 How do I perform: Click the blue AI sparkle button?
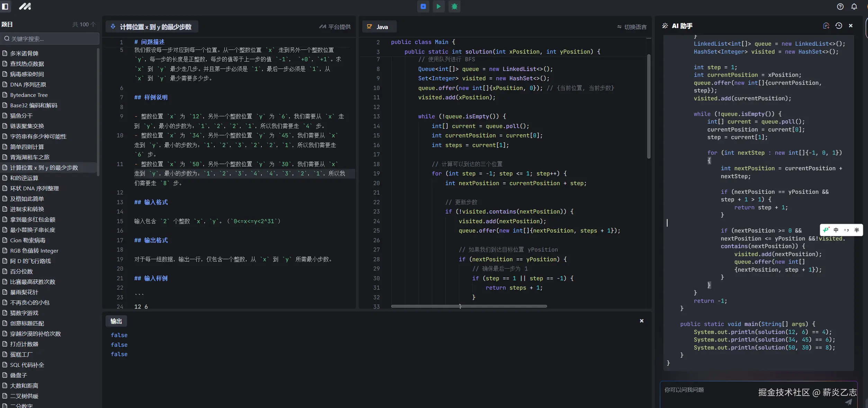pyautogui.click(x=423, y=6)
